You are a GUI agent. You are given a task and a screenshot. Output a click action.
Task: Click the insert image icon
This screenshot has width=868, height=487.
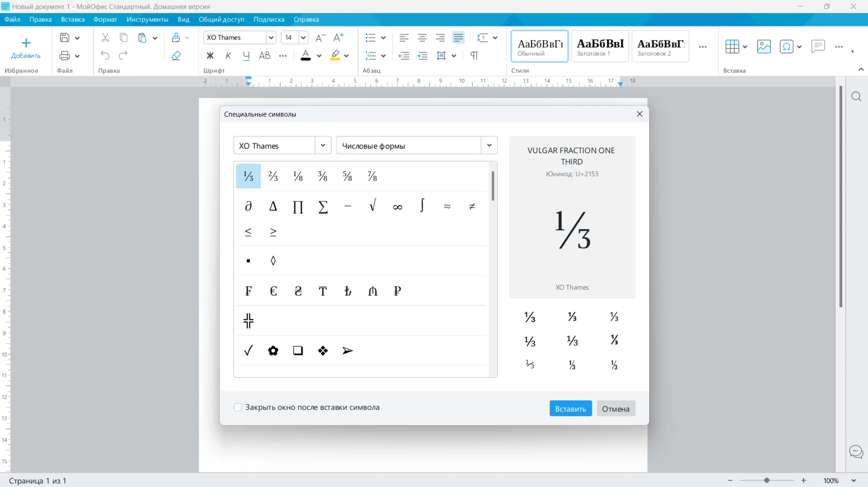764,46
